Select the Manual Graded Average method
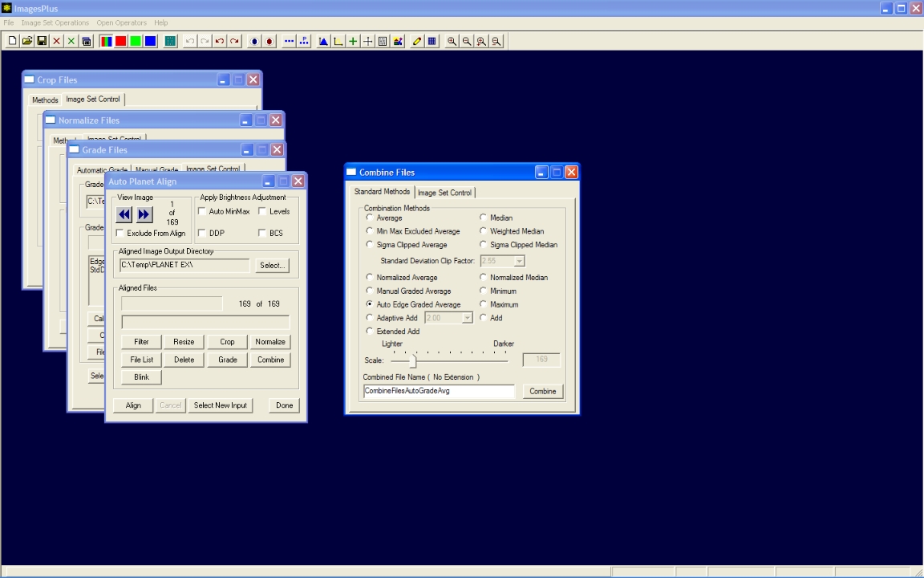Image resolution: width=924 pixels, height=578 pixels. [x=370, y=291]
